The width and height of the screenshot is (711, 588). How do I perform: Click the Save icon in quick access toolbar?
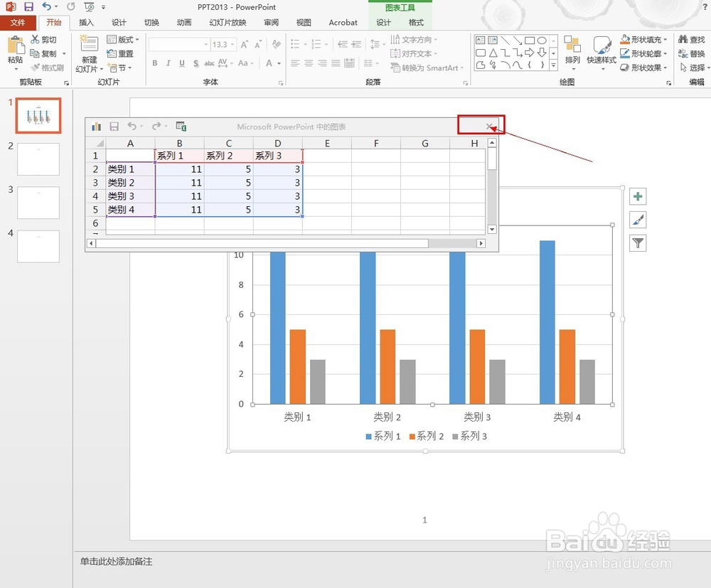click(28, 7)
